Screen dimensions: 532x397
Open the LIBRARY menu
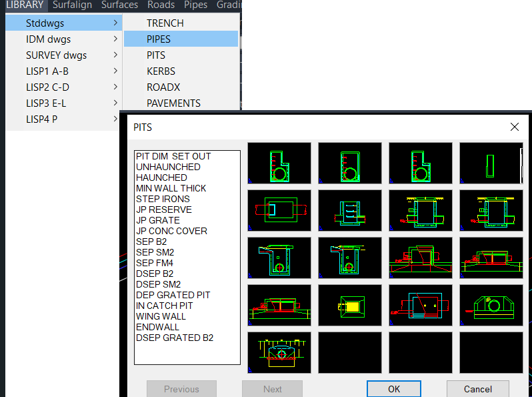point(25,5)
